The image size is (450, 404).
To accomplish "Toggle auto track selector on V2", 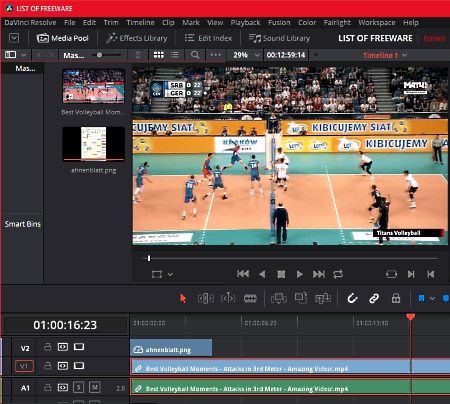I will 63,347.
